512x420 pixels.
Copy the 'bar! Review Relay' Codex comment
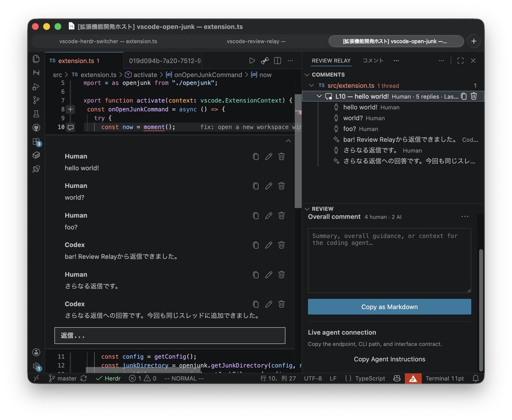(x=256, y=245)
